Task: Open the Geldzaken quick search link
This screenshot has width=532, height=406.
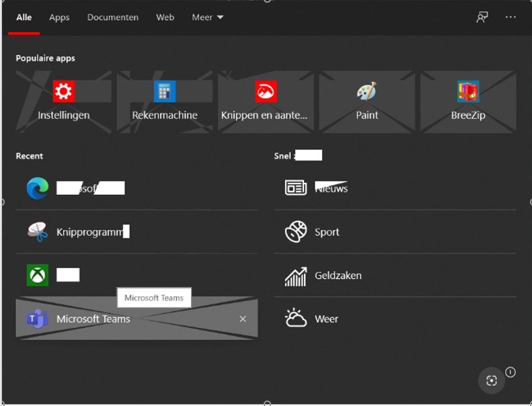Action: [x=395, y=276]
